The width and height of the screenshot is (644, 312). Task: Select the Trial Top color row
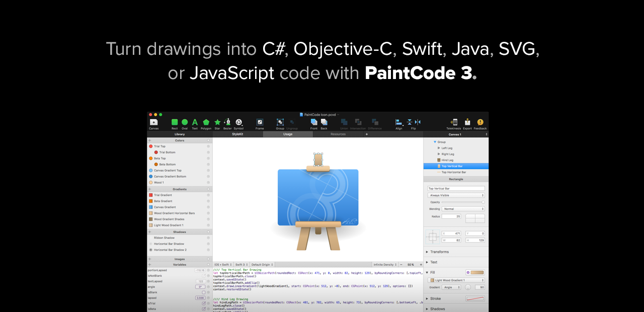click(x=180, y=146)
